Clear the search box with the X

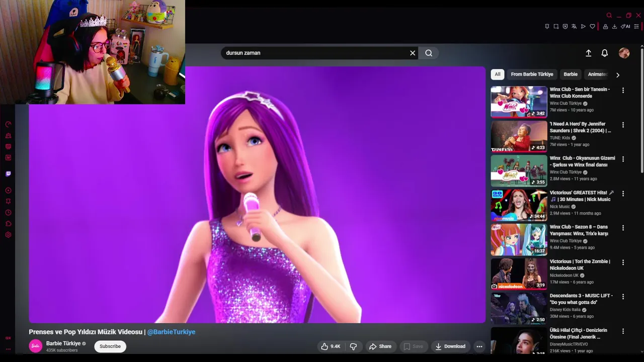(x=413, y=53)
